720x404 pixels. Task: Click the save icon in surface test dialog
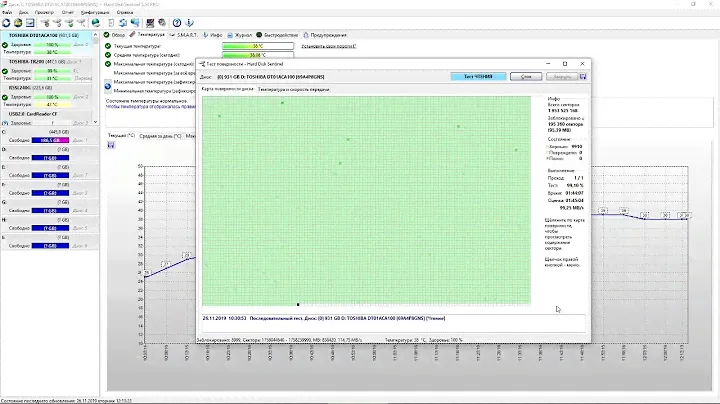pyautogui.click(x=583, y=76)
